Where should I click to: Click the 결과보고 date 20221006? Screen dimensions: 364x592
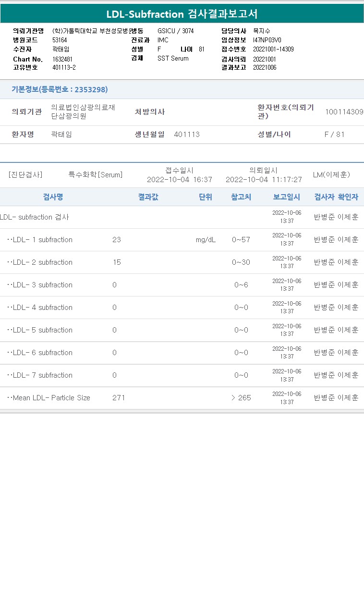[x=265, y=67]
